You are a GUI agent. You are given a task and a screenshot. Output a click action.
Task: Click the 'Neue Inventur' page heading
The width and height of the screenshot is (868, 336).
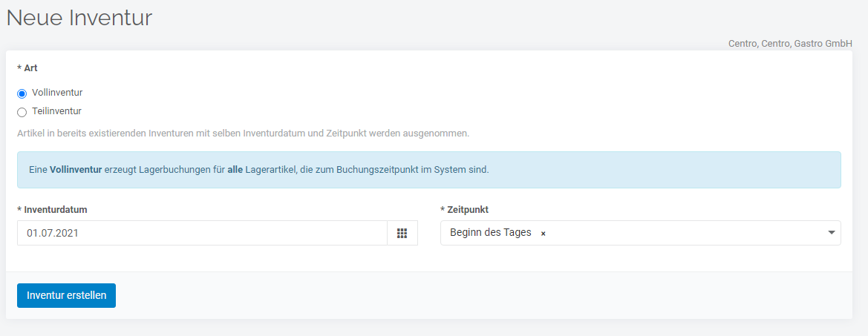pyautogui.click(x=79, y=19)
